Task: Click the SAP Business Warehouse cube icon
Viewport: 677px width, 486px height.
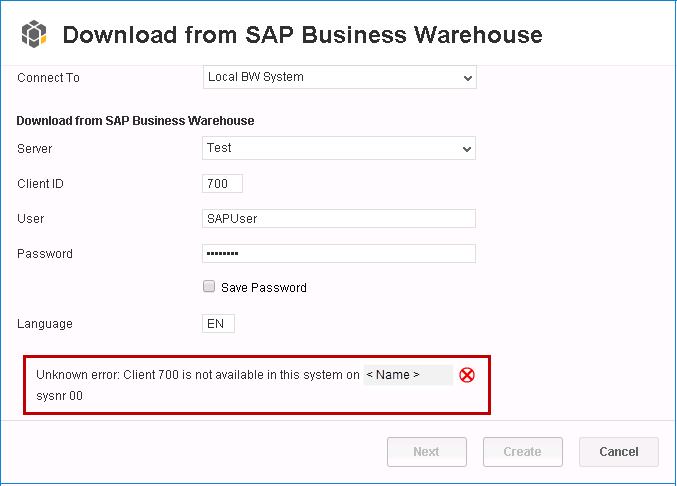Action: coord(34,34)
